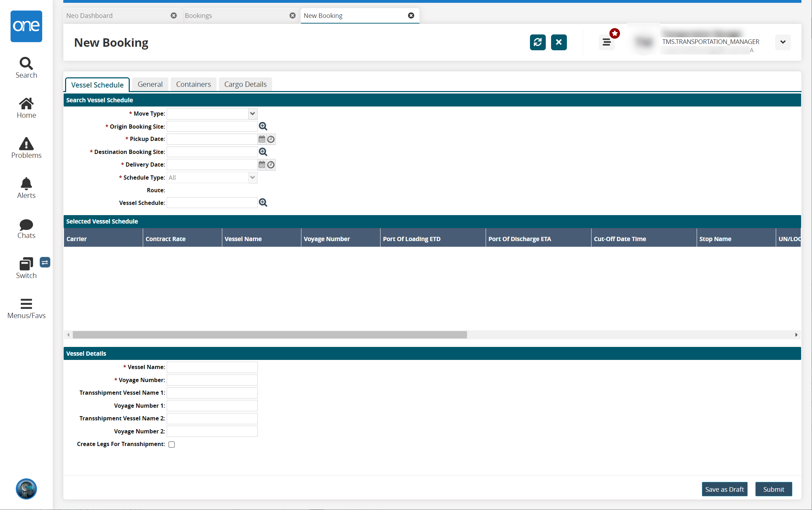Viewport: 812px width, 510px height.
Task: Click the refresh icon button
Action: point(537,43)
